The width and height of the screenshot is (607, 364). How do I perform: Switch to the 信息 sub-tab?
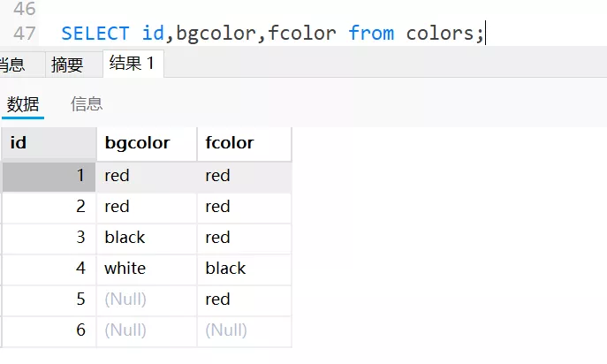pyautogui.click(x=87, y=104)
